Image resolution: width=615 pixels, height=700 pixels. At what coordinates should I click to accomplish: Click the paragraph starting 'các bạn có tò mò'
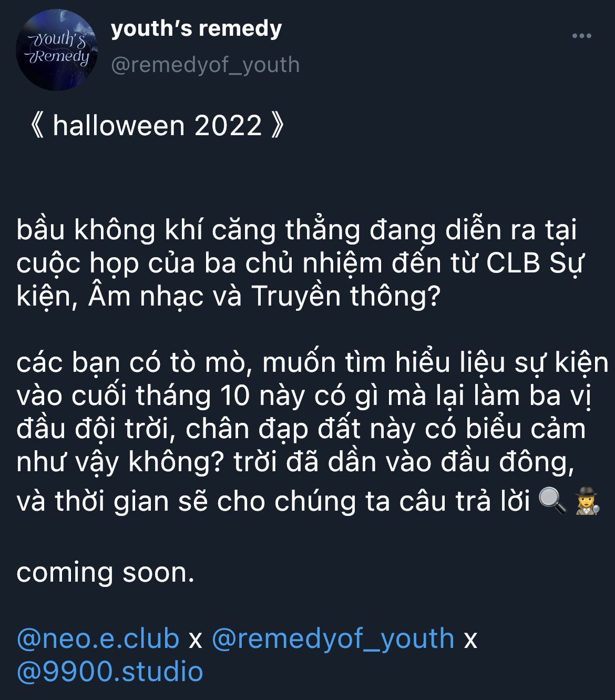point(312,430)
